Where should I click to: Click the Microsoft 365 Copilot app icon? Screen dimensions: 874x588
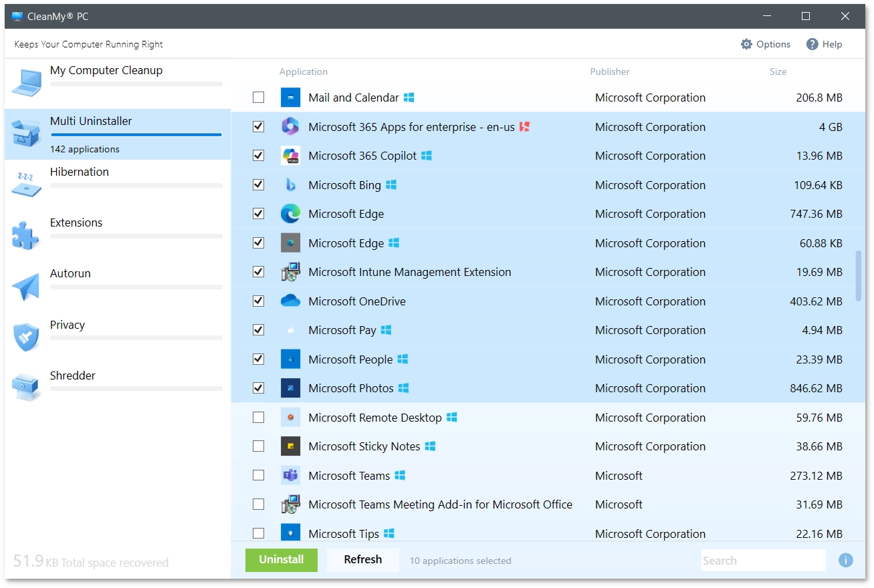coord(290,156)
